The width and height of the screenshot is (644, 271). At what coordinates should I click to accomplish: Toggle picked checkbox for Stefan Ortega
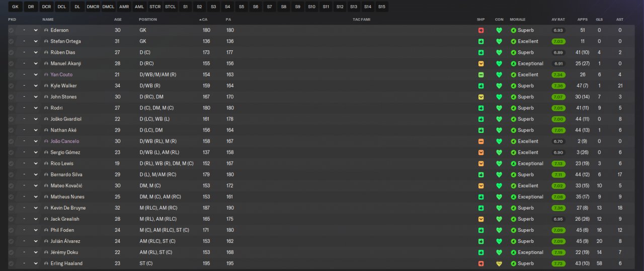click(x=11, y=41)
